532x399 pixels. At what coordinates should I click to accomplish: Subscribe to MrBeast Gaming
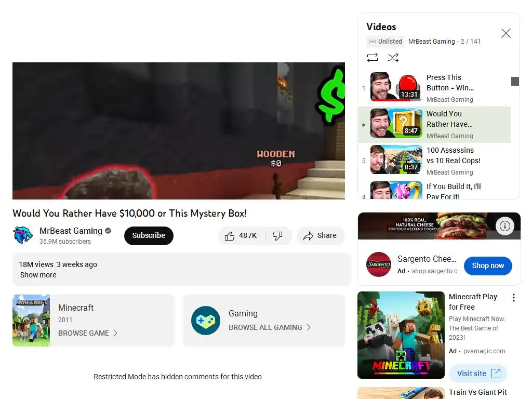(149, 235)
